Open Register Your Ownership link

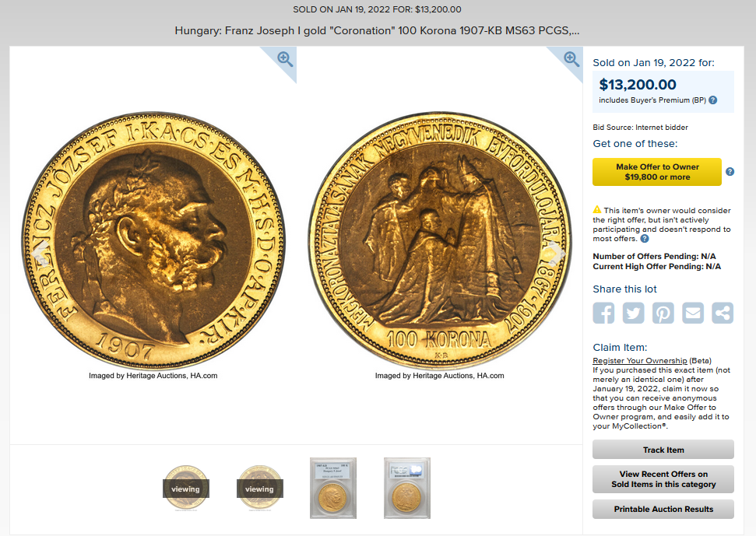click(640, 361)
